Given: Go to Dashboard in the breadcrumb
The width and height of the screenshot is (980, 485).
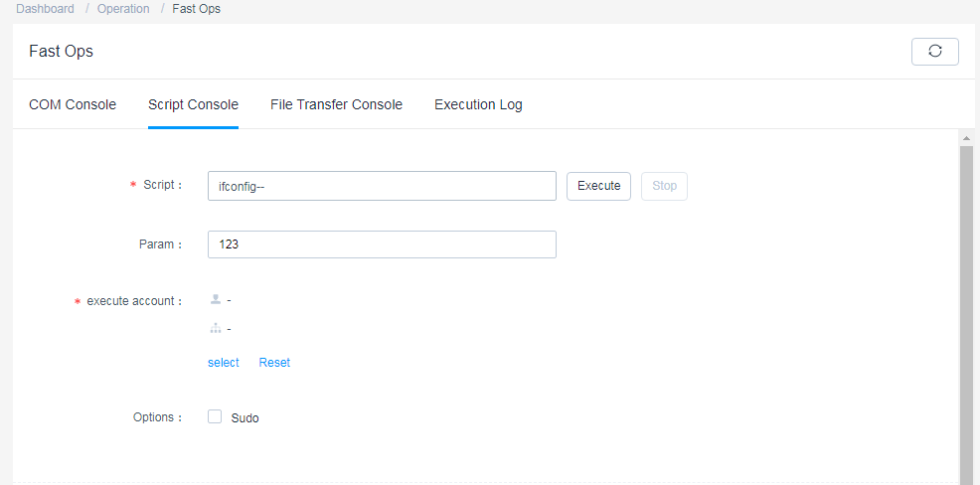Looking at the screenshot, I should 45,9.
